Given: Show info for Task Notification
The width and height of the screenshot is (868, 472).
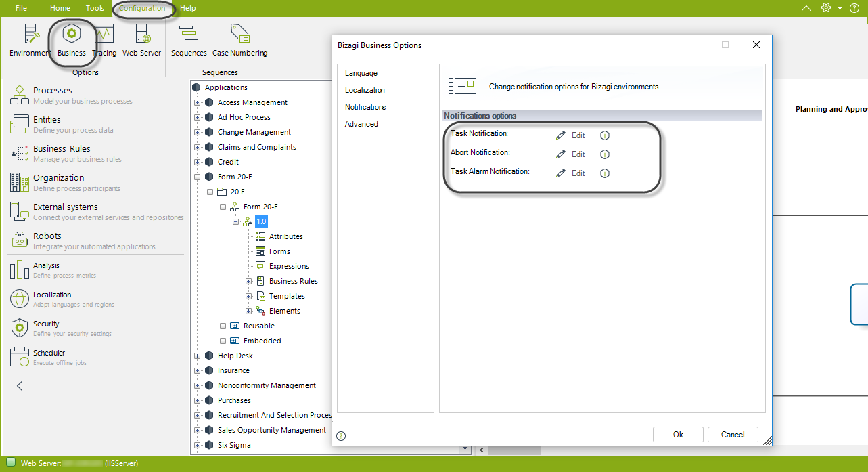Looking at the screenshot, I should pos(605,135).
